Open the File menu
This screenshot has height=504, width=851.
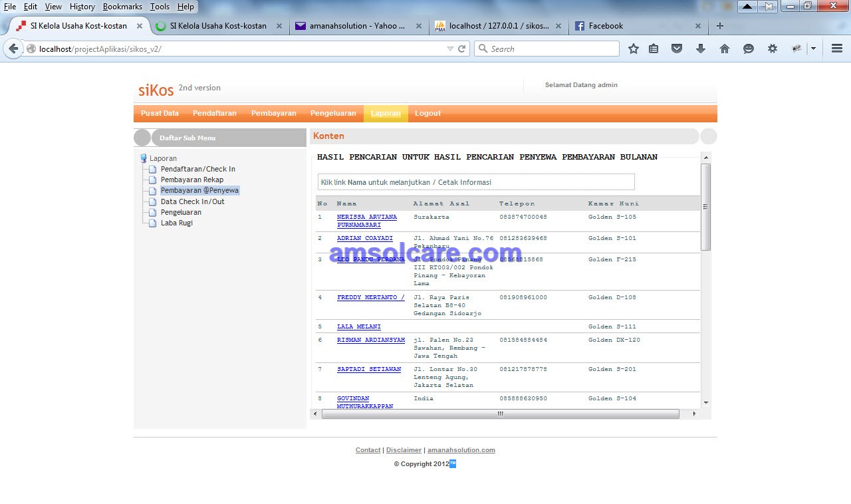coord(10,7)
